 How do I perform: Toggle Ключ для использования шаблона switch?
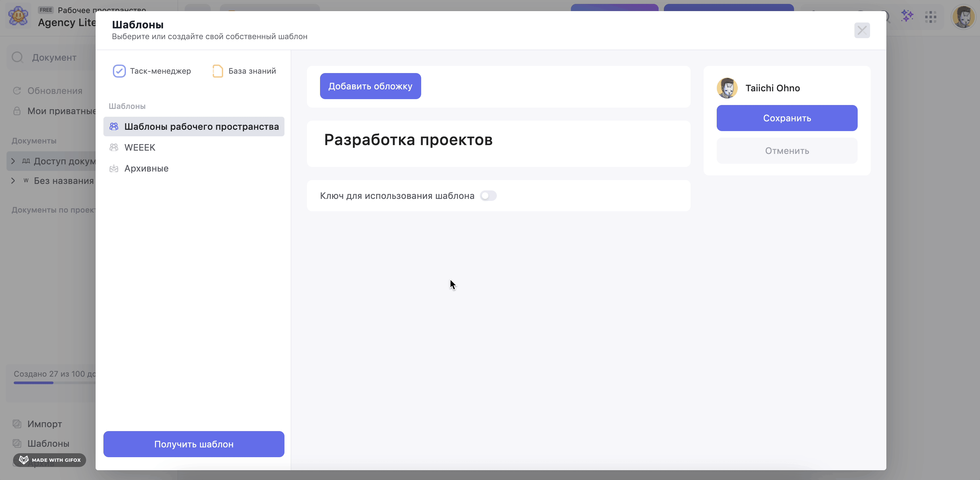488,196
